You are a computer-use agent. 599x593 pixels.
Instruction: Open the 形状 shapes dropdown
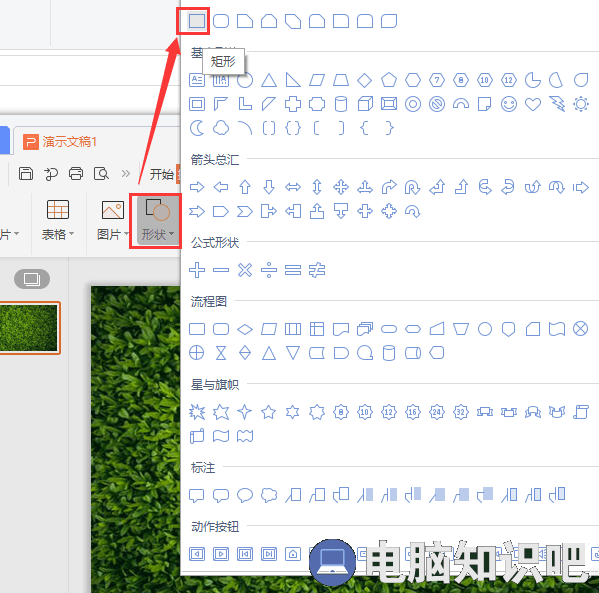point(155,221)
